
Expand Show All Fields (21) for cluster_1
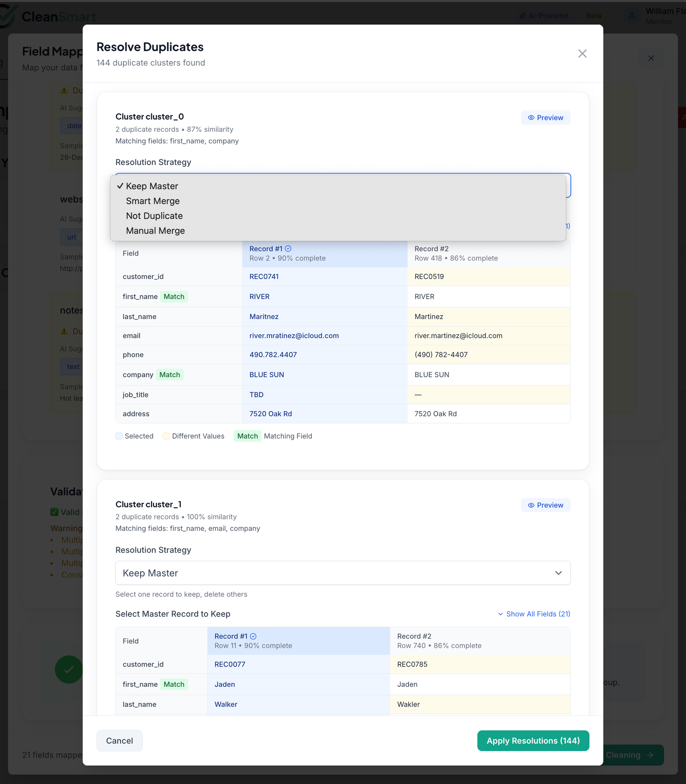point(534,614)
